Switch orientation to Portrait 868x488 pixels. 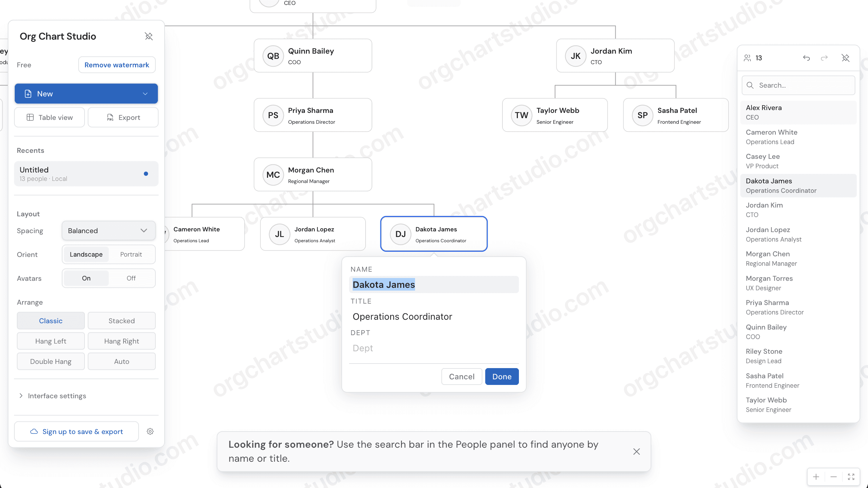(131, 254)
